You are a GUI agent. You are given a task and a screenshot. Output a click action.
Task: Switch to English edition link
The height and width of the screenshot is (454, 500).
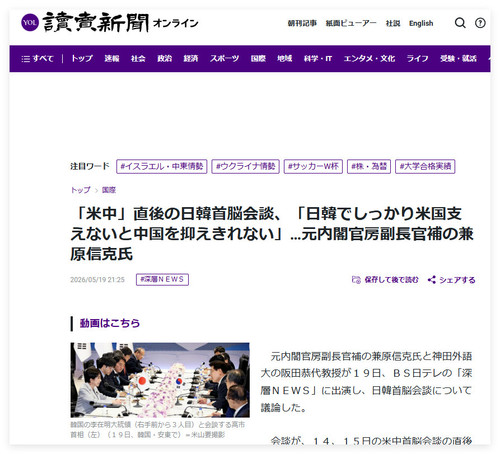point(421,23)
